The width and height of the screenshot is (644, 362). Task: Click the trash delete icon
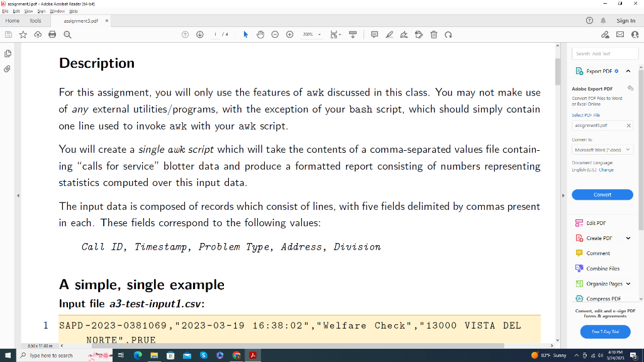(434, 35)
